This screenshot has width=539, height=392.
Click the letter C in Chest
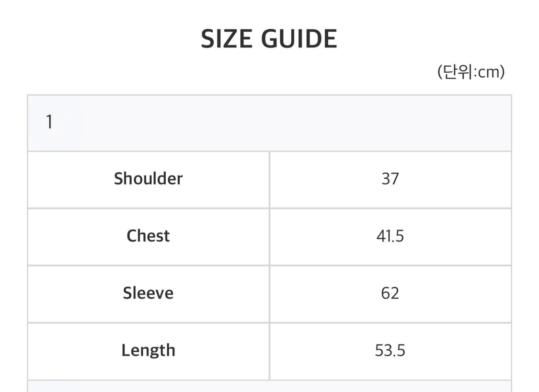pyautogui.click(x=132, y=236)
